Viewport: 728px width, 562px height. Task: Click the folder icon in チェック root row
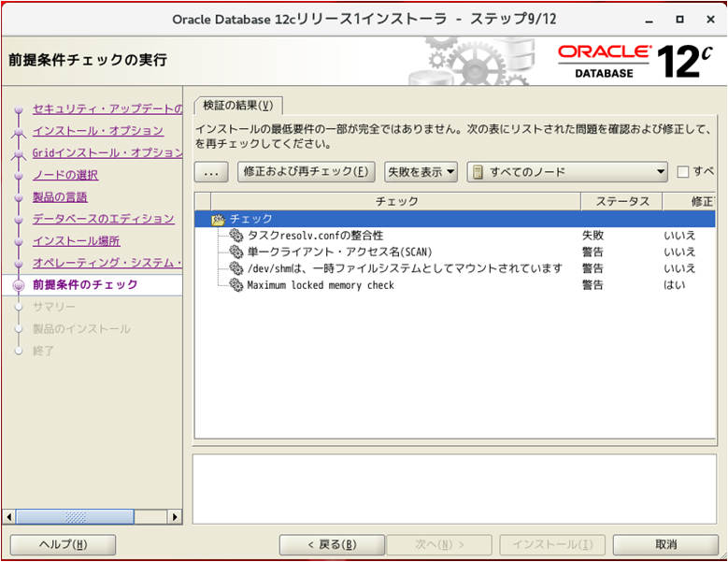tap(219, 219)
